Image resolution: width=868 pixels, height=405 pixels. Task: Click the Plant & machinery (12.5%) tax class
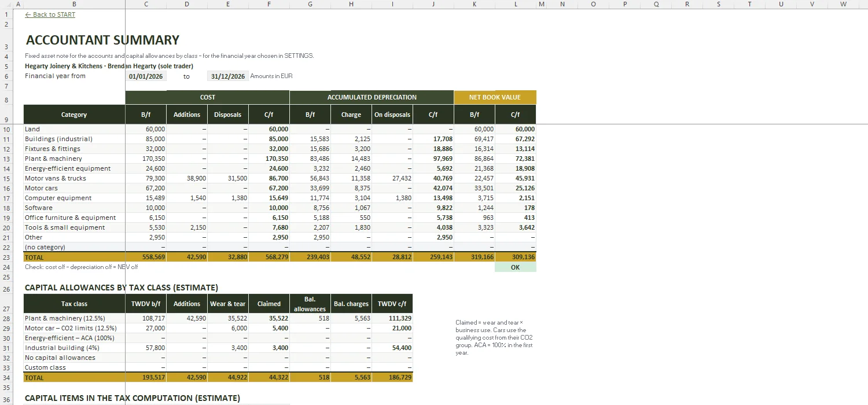(x=74, y=319)
